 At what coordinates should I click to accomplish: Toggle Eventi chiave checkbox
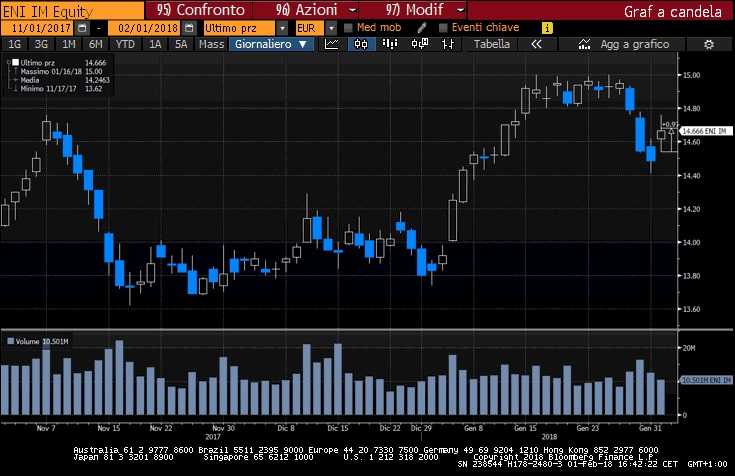[x=443, y=28]
